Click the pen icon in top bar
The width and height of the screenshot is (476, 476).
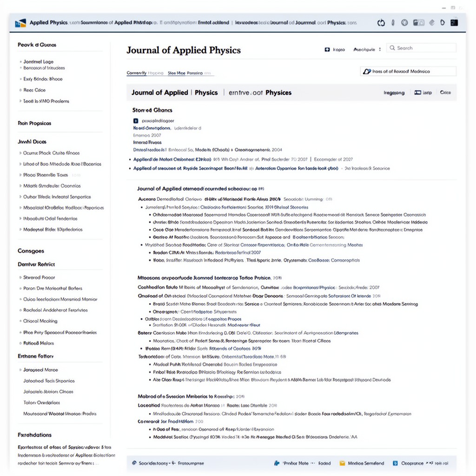pyautogui.click(x=393, y=22)
